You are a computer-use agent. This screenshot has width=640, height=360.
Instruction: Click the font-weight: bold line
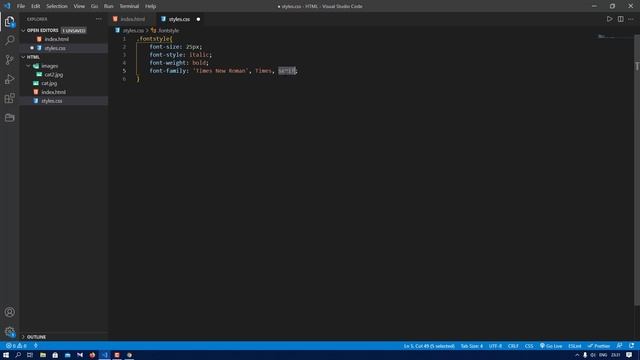click(179, 63)
